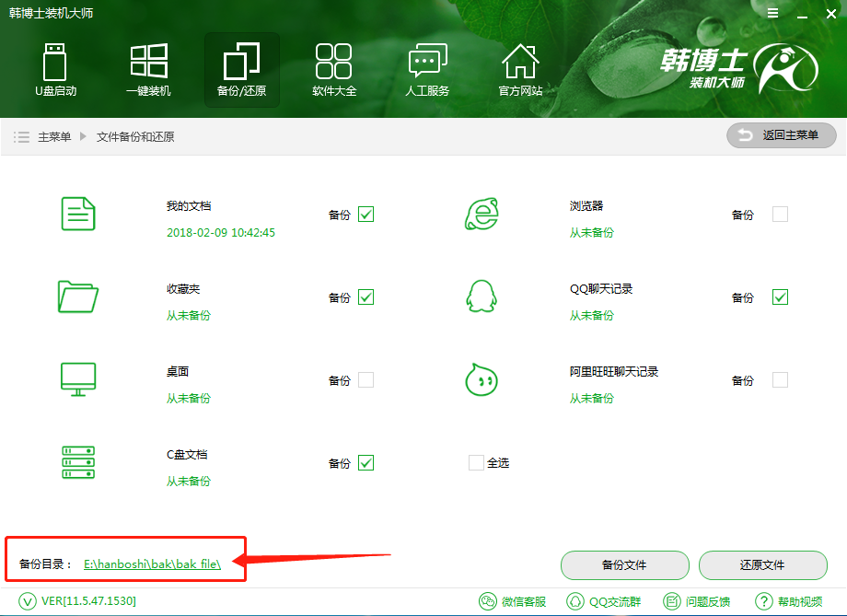
Task: Click the 还原文件 button
Action: pyautogui.click(x=764, y=565)
